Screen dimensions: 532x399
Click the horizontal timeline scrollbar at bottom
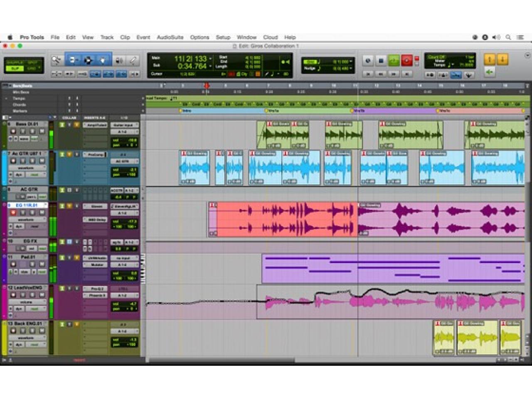point(222,360)
